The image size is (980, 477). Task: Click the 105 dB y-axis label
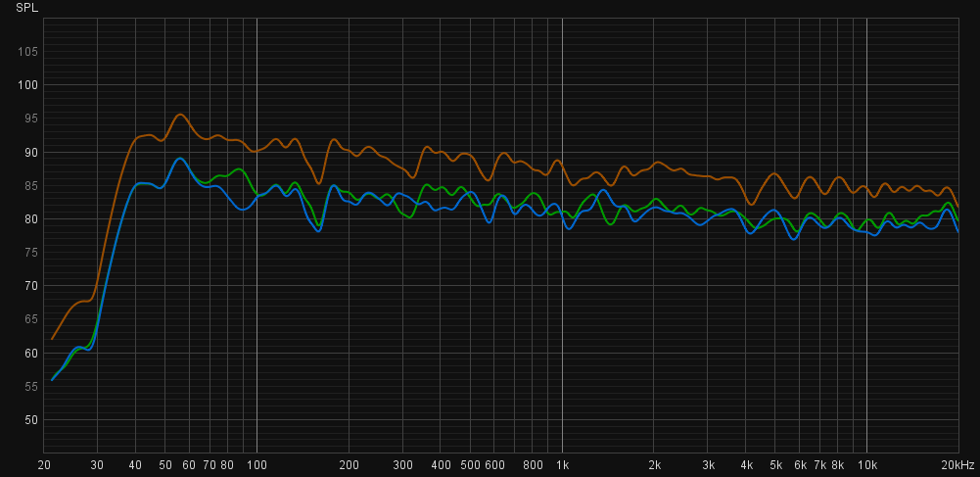[x=27, y=51]
